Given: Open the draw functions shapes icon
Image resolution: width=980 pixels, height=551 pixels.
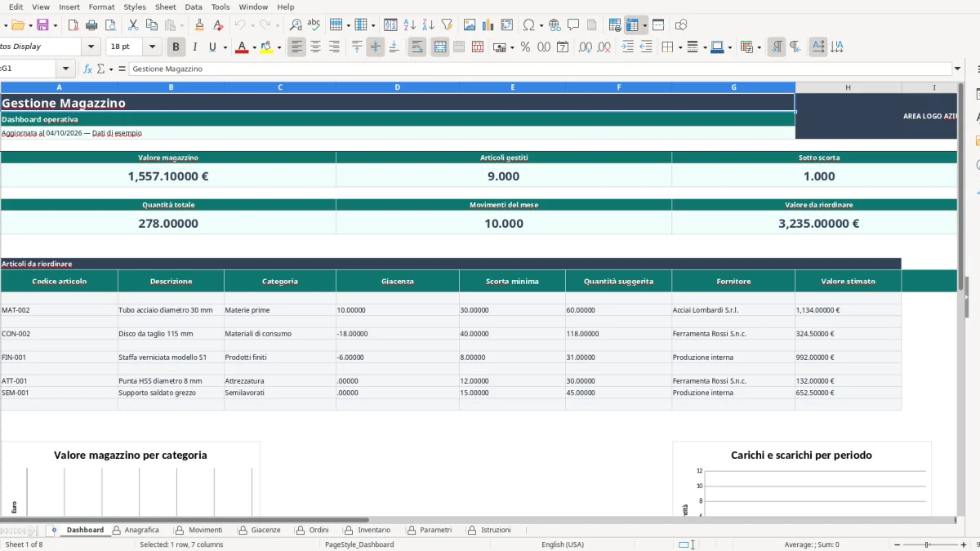Looking at the screenshot, I should pyautogui.click(x=681, y=25).
